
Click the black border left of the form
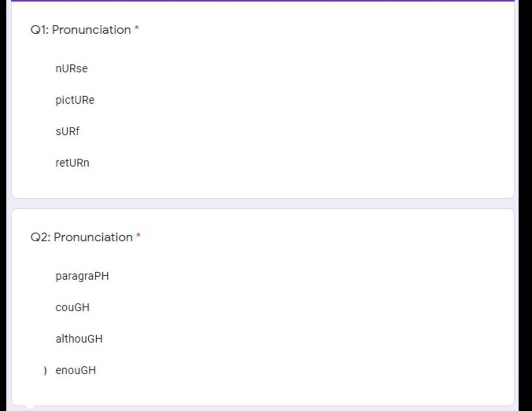click(x=3, y=203)
